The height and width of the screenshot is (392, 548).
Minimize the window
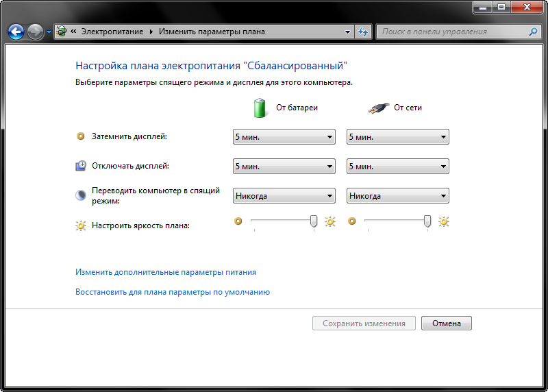click(483, 7)
